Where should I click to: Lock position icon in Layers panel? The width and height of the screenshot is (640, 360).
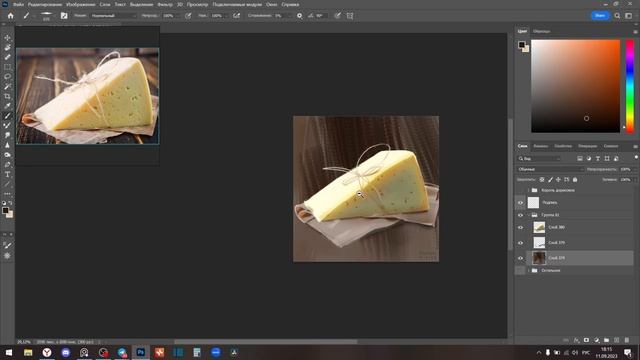click(558, 180)
